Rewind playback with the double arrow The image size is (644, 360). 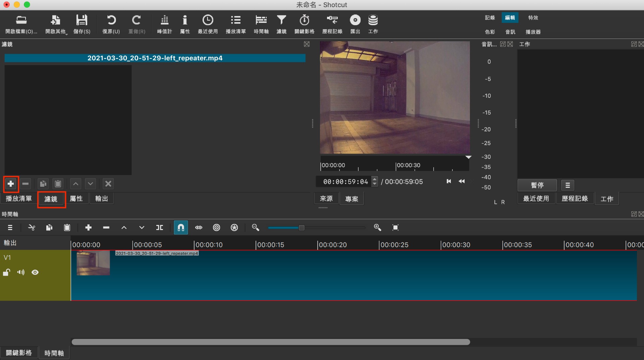point(462,181)
